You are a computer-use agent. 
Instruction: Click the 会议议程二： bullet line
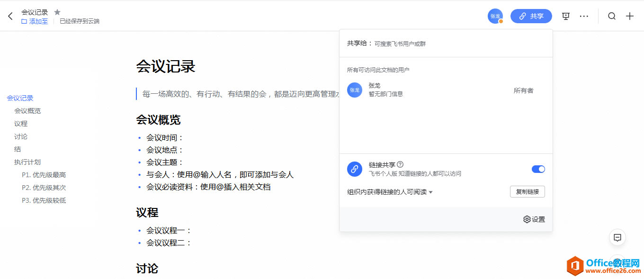[169, 243]
